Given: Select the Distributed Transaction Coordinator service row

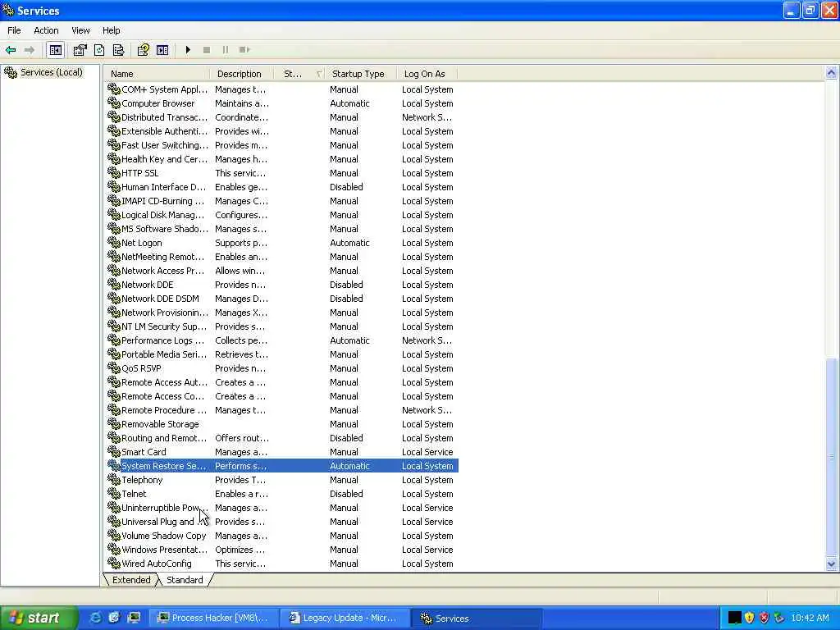Looking at the screenshot, I should coord(282,117).
